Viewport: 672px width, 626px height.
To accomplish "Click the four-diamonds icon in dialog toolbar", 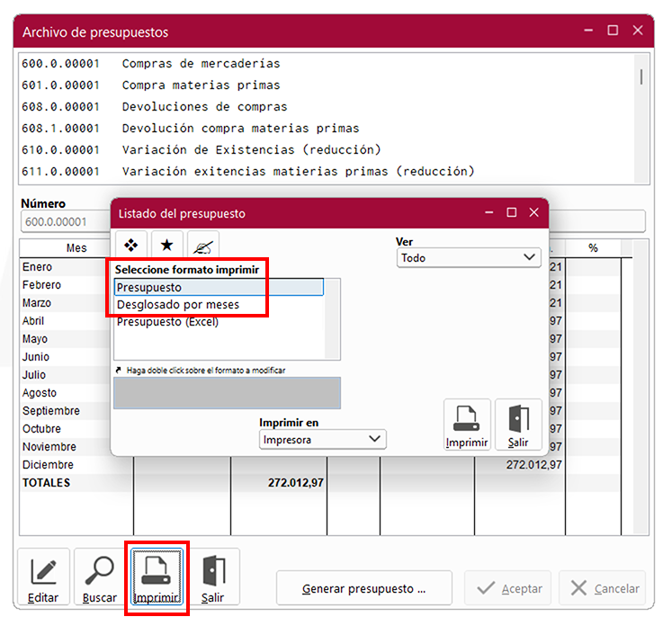I will pos(130,245).
